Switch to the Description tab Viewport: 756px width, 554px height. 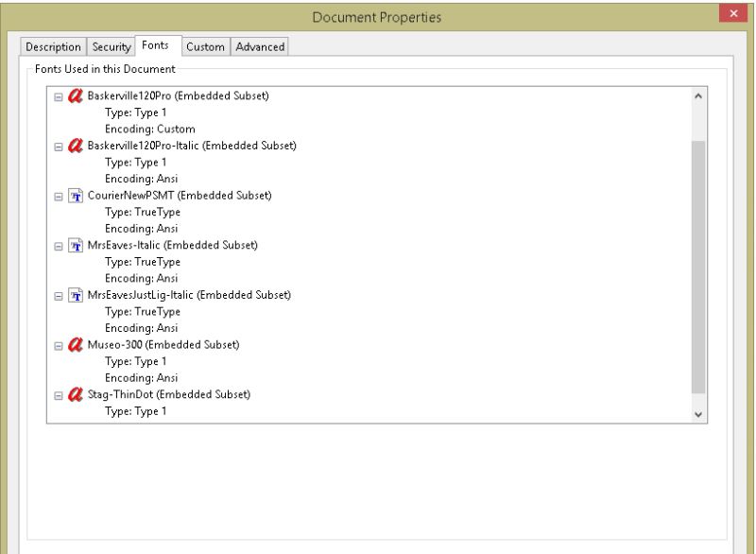(53, 46)
